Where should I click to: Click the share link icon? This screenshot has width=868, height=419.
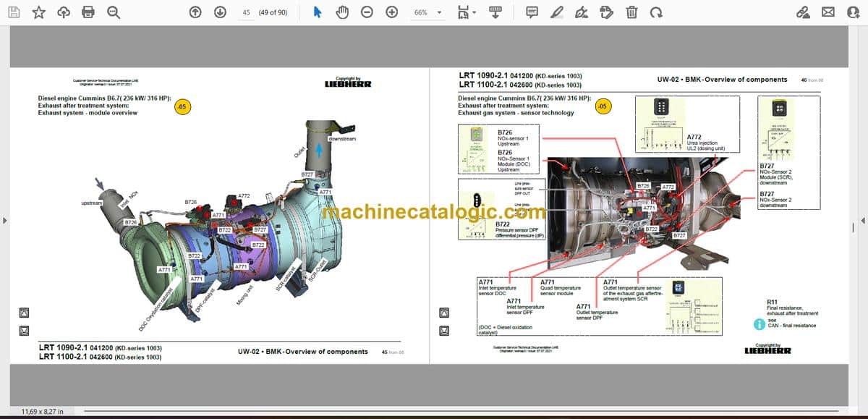click(x=803, y=12)
